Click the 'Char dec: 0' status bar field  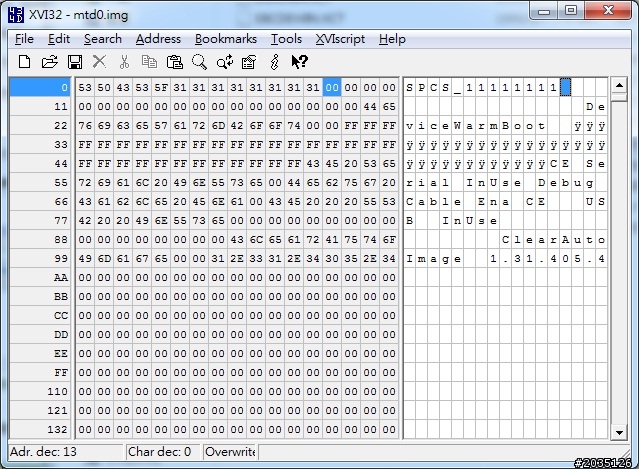[163, 451]
